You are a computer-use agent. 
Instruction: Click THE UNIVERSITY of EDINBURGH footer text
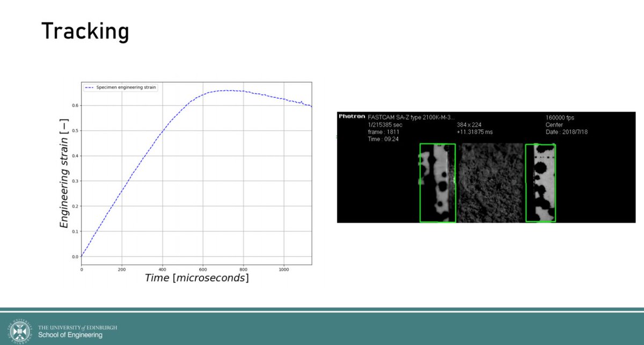point(77,327)
